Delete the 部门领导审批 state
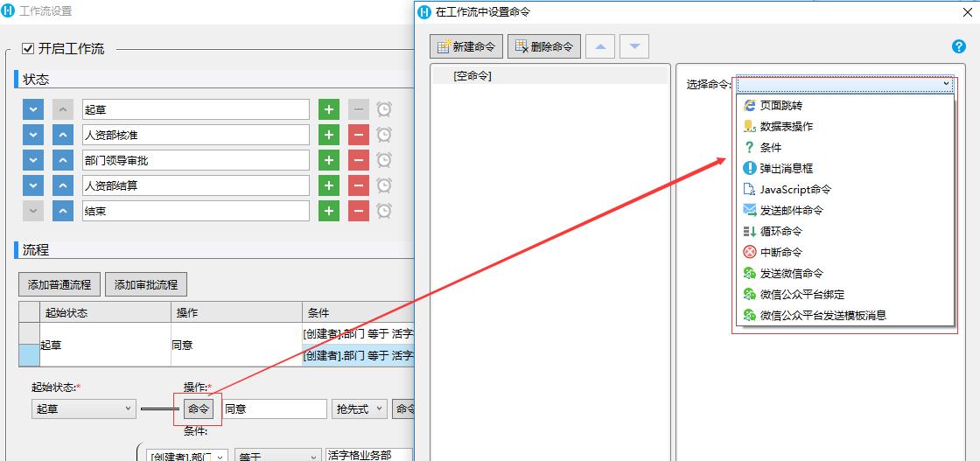980x461 pixels. point(358,161)
